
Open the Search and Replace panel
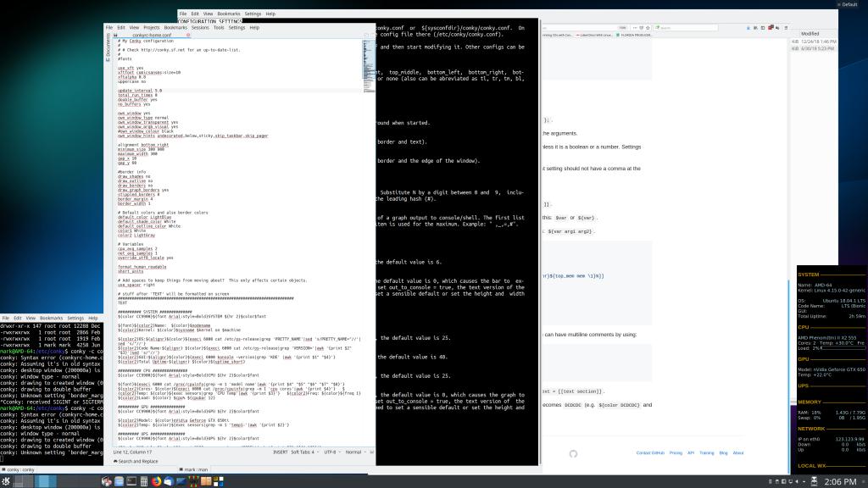136,461
